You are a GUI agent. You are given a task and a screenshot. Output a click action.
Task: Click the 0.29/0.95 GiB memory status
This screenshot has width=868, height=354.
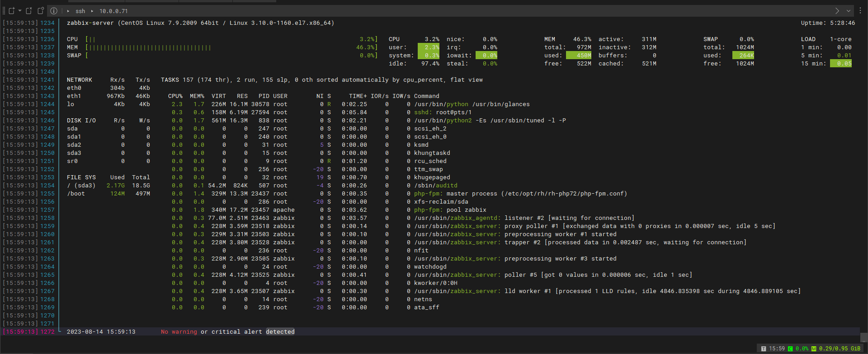(840, 349)
